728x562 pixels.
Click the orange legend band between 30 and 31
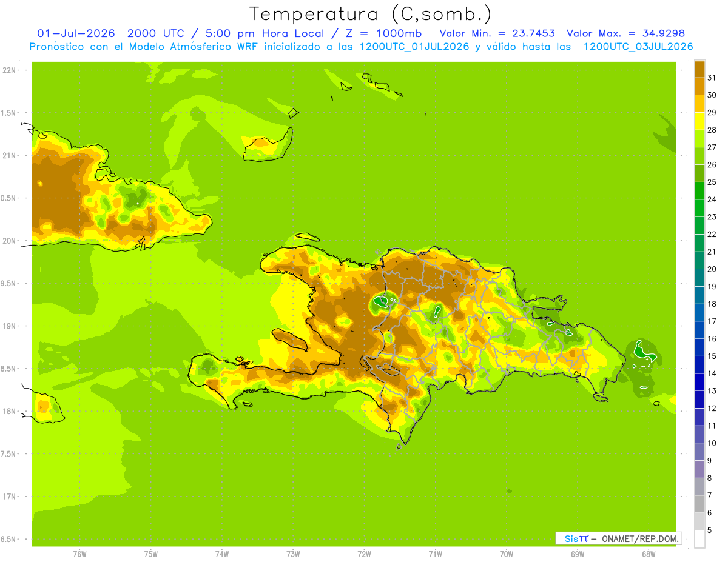[x=699, y=86]
